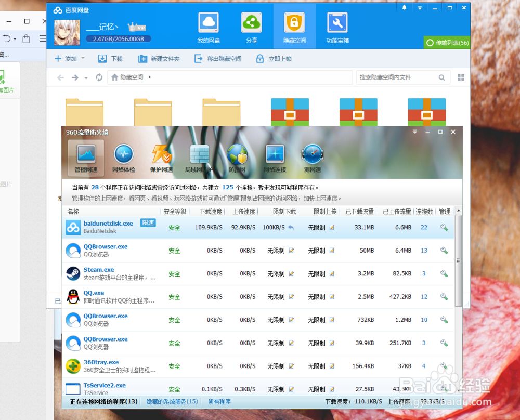
Task: Click the search magnifier icon
Action: [x=441, y=77]
